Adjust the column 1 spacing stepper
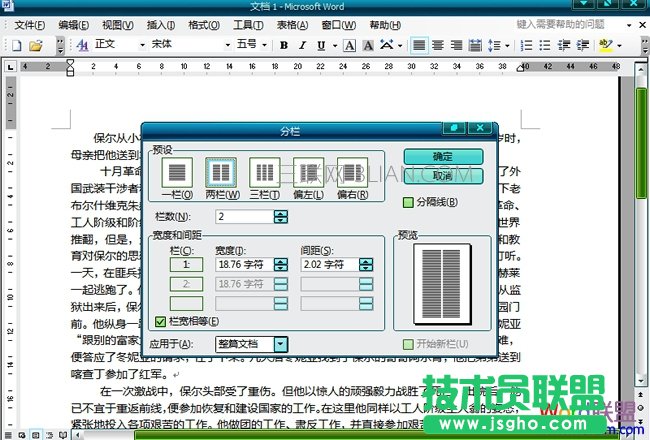The width and height of the screenshot is (650, 440). 366,265
